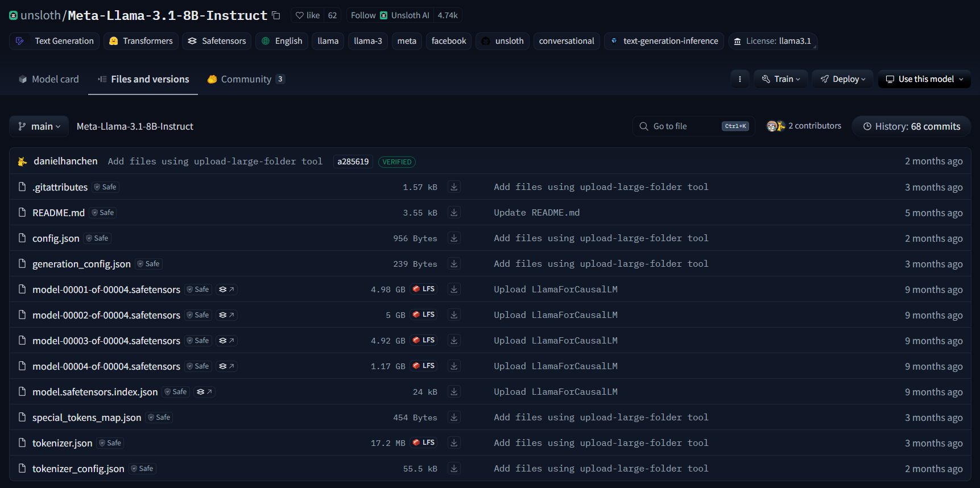Open safetensors viewer for model-00003-of-00004
The height and width of the screenshot is (488, 980).
[226, 341]
